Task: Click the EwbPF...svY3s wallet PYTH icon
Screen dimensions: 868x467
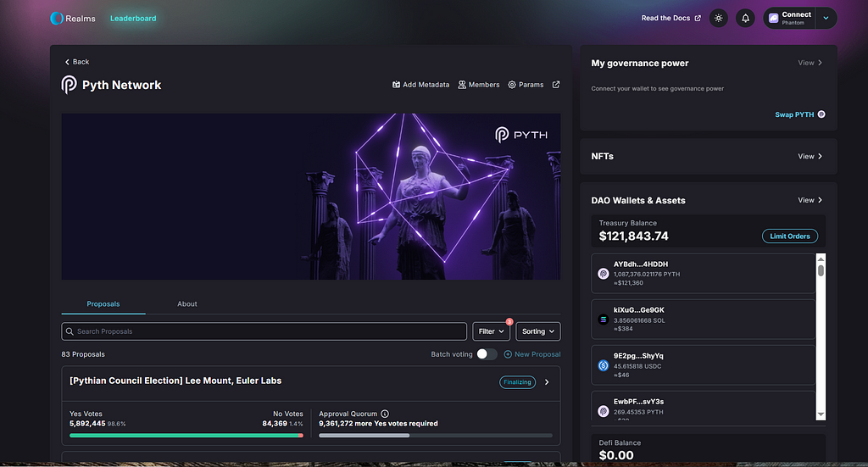Action: coord(604,411)
